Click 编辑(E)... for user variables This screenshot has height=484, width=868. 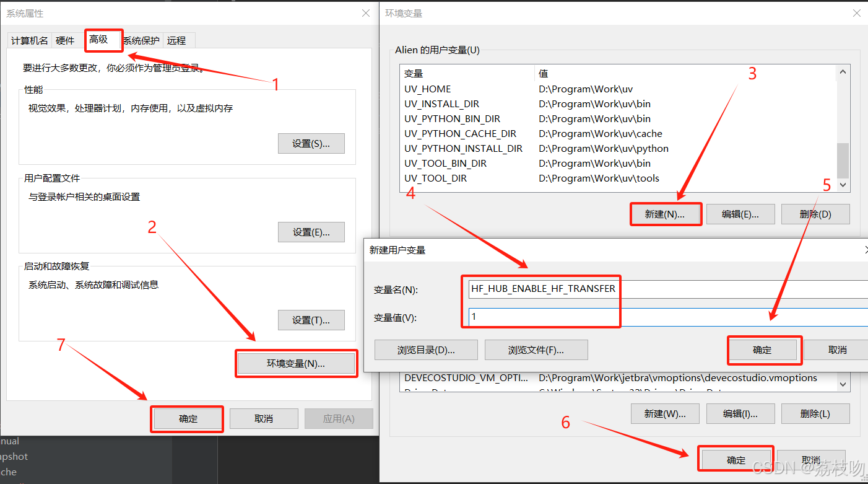(740, 214)
